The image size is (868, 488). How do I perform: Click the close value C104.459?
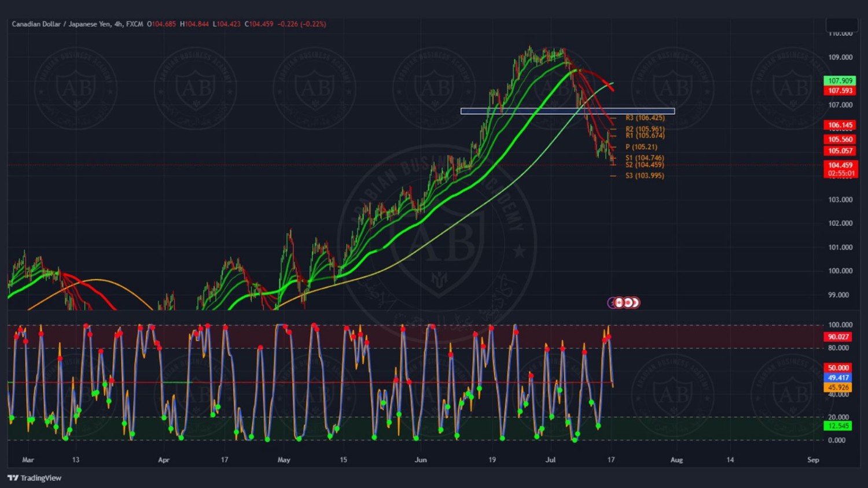click(259, 24)
